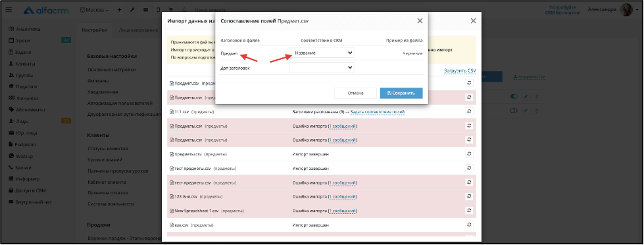Click the Задачи clipboard icon in sidebar
This screenshot has height=245, width=644.
point(11,52)
